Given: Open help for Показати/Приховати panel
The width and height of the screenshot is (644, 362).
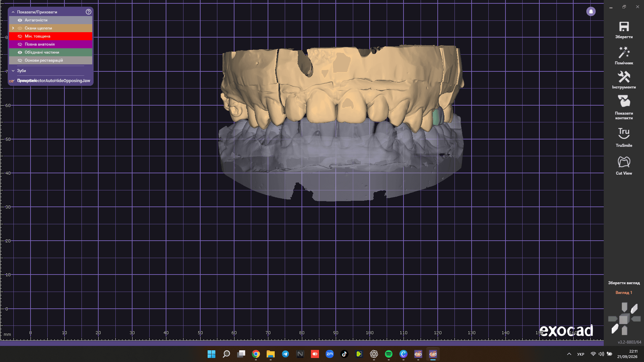Looking at the screenshot, I should 89,12.
